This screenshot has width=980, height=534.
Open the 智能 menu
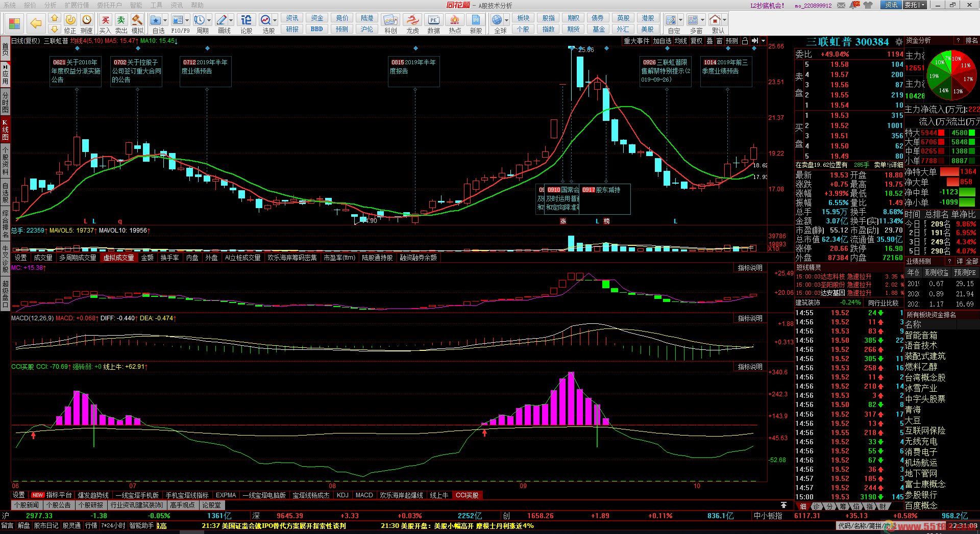(x=136, y=5)
